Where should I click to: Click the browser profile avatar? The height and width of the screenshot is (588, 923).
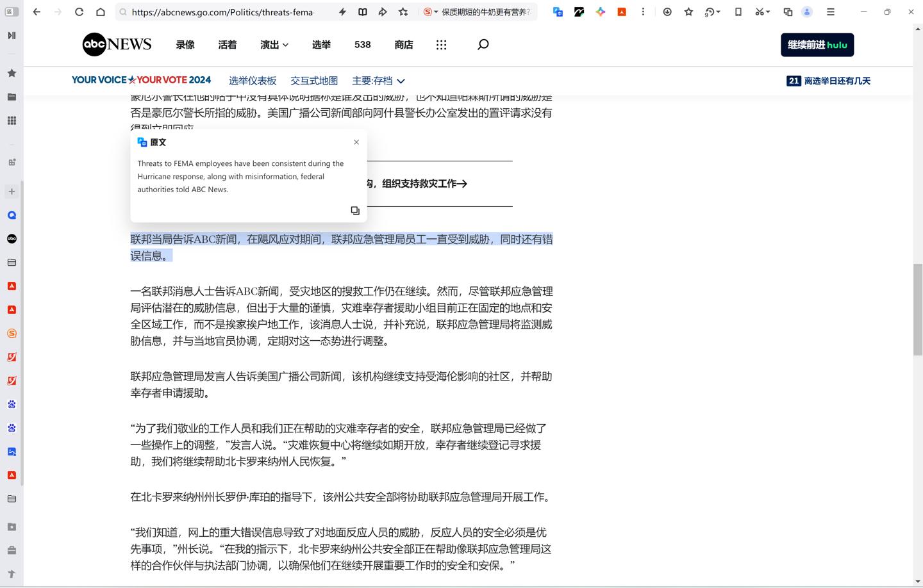[807, 12]
